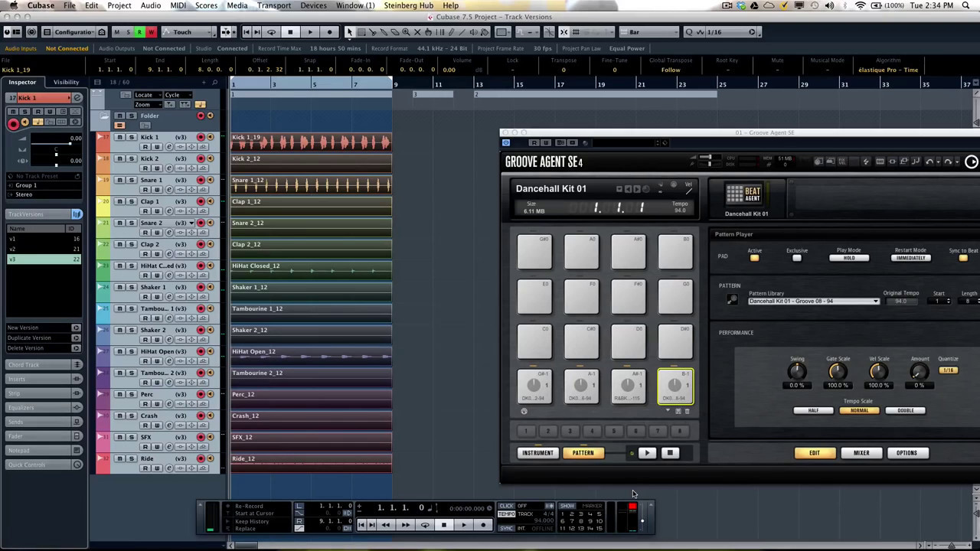The width and height of the screenshot is (980, 551).
Task: Click rewind in bottom transport panel
Action: [385, 525]
